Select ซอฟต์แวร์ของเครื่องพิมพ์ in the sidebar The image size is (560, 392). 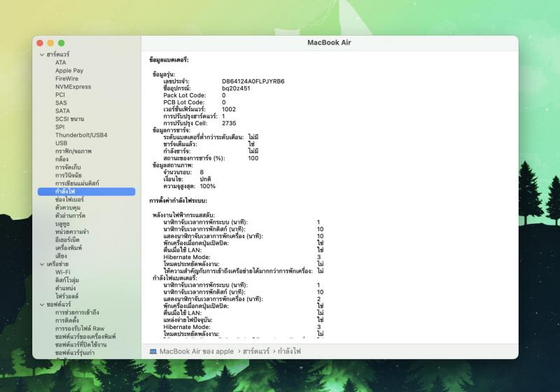pyautogui.click(x=85, y=337)
